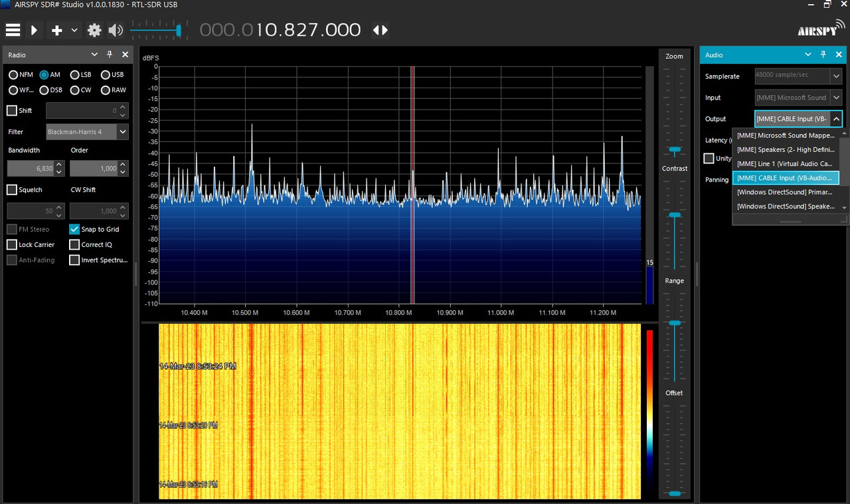Toggle the tuning style arrows icon
850x504 pixels.
pos(380,30)
